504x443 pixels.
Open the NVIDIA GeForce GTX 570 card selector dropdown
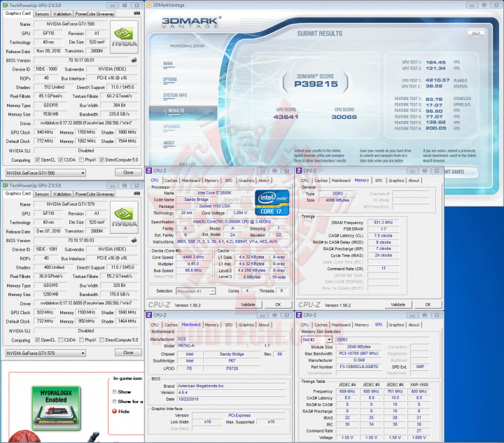point(45,353)
